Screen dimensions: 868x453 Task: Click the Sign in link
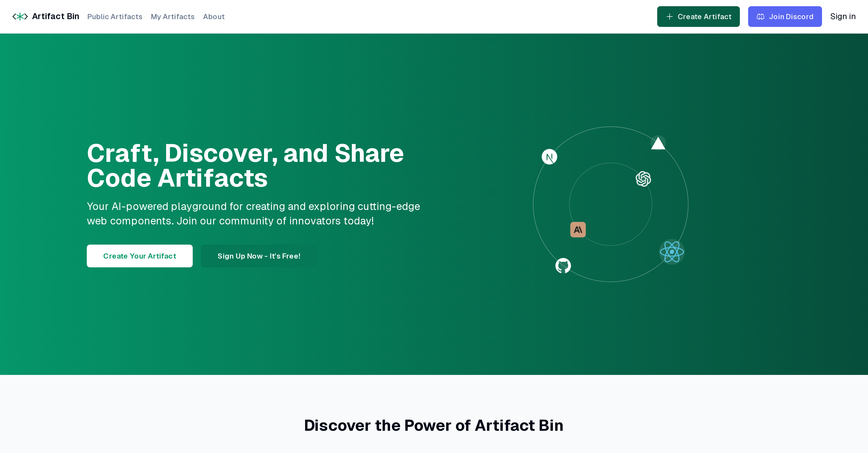[843, 16]
